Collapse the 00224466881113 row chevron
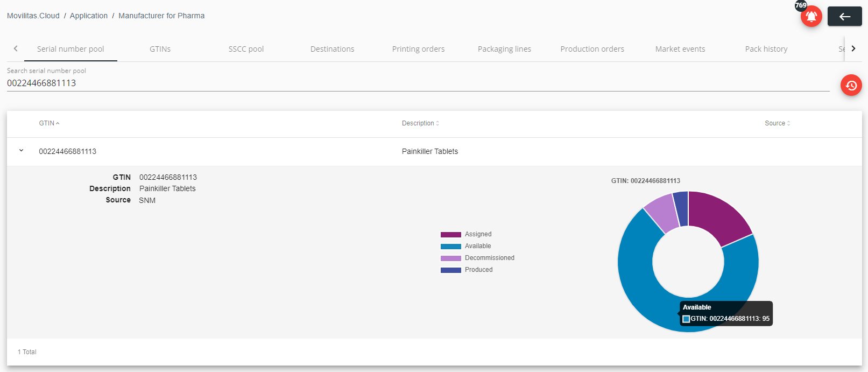The image size is (868, 372). [x=22, y=151]
